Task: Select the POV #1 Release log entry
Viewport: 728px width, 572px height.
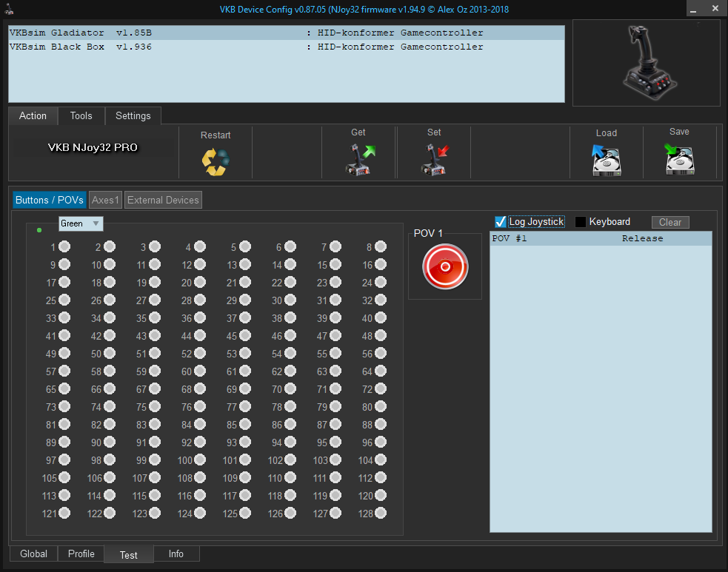Action: coord(600,239)
